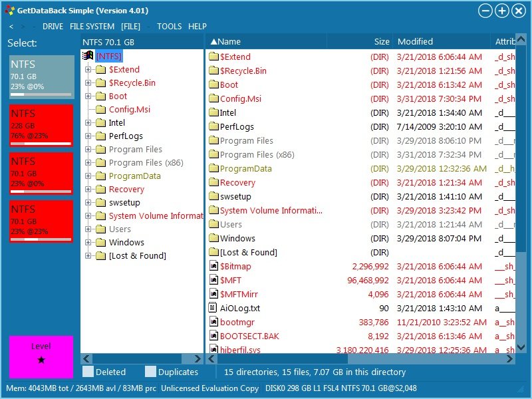Expand the PerfLogs tree node

[x=88, y=136]
